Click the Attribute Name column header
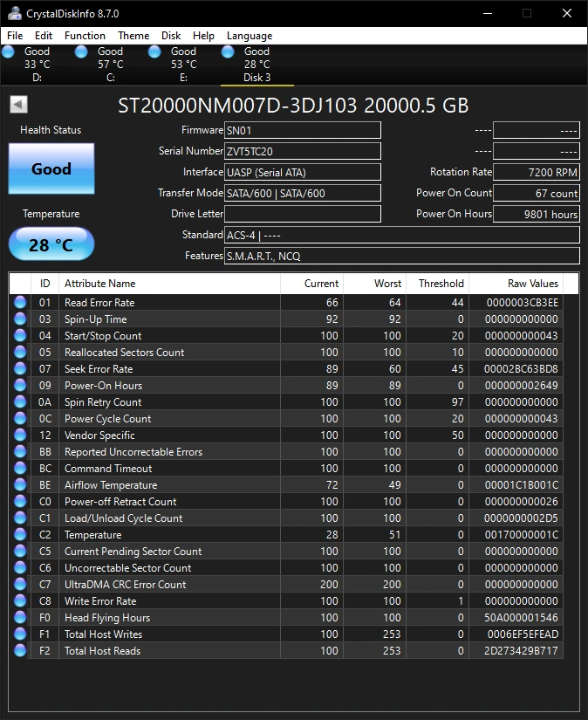The image size is (588, 720). click(169, 284)
